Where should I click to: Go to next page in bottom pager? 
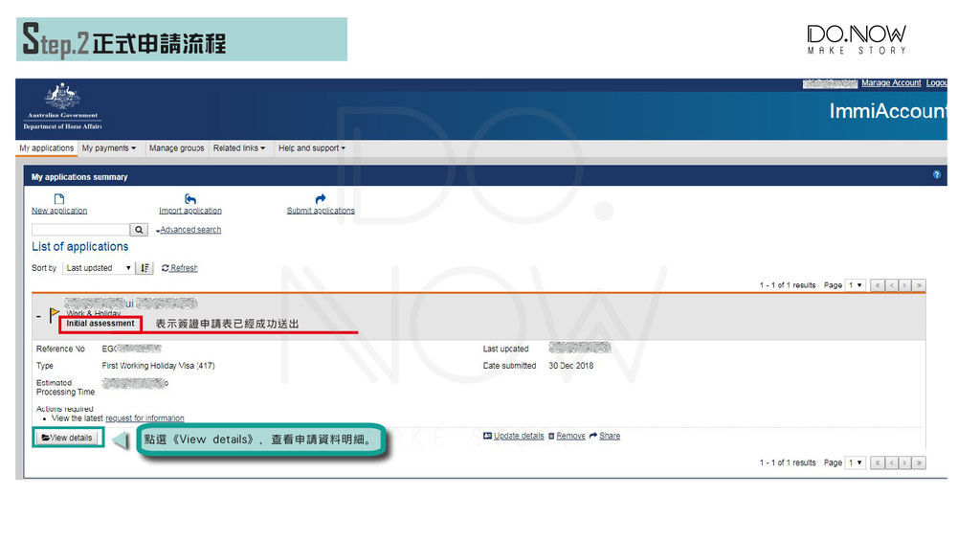pos(904,462)
